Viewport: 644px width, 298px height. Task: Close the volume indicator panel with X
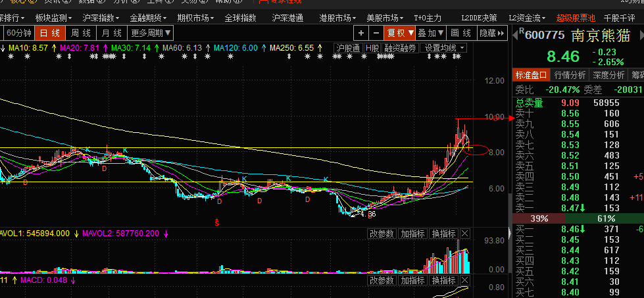465,234
